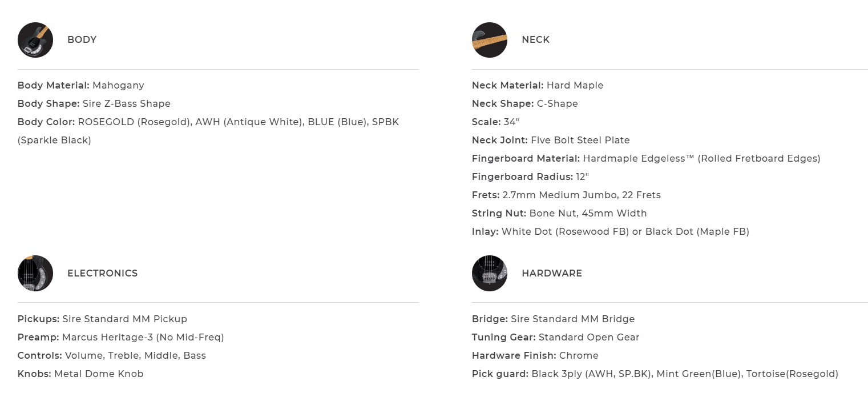This screenshot has width=868, height=401.
Task: Click the Frets: 2.7mm Medium Jumbo line
Action: tap(566, 195)
